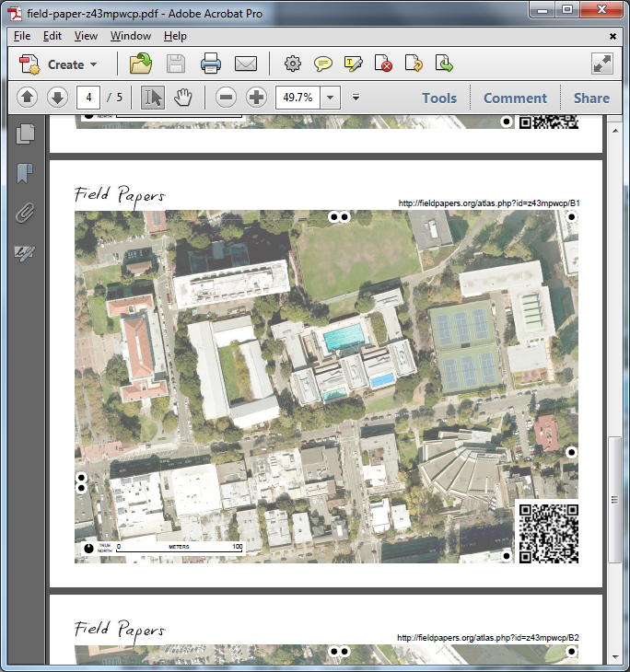Zoom out with minus button
Screen dimensions: 630x672
click(x=226, y=98)
